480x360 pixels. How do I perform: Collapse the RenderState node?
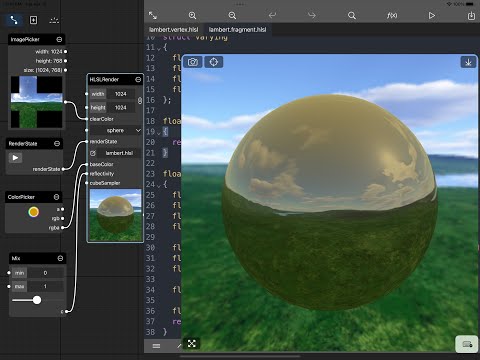57,144
